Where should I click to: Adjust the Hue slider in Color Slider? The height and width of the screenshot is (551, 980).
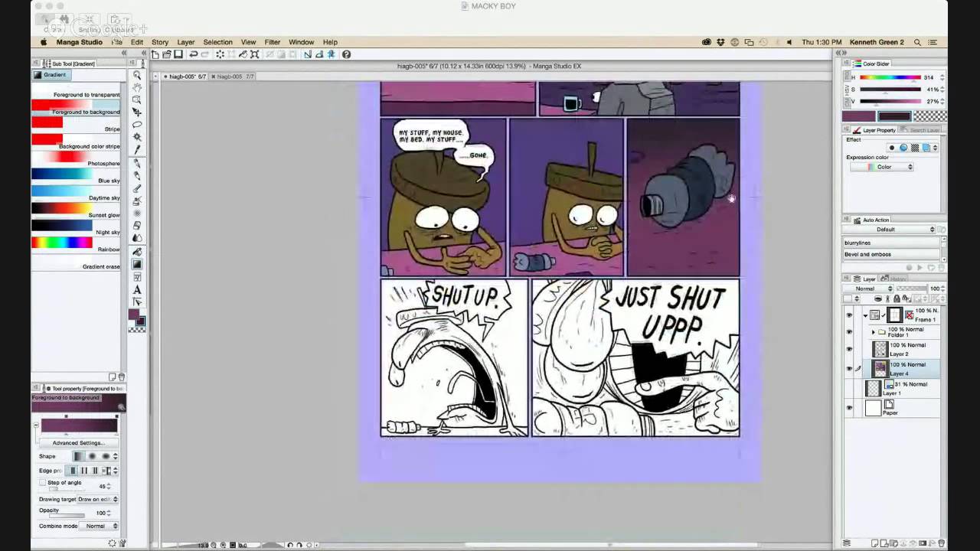(890, 77)
